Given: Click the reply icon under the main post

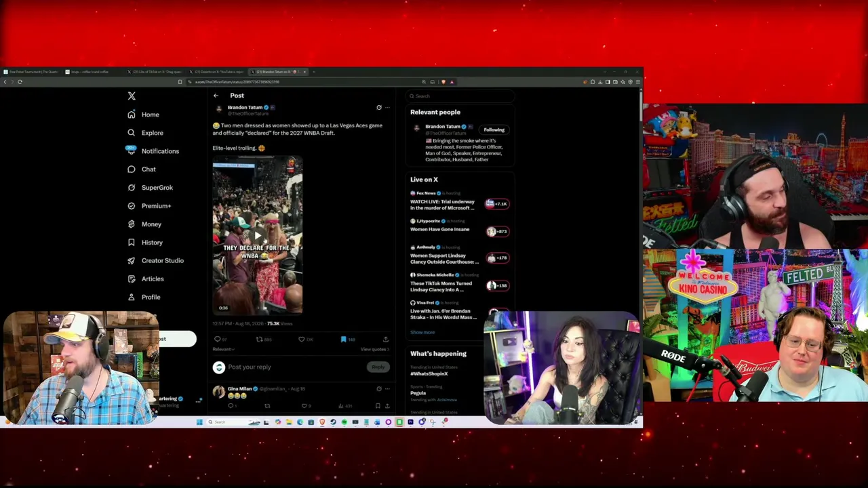Looking at the screenshot, I should point(217,339).
